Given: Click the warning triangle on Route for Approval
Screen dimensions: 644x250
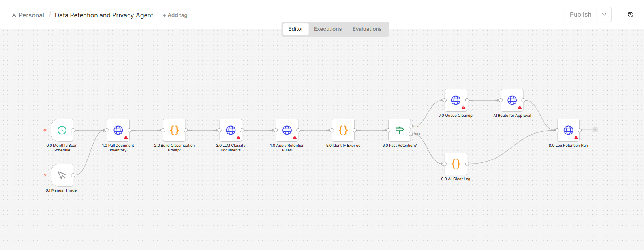Looking at the screenshot, I should pyautogui.click(x=520, y=107).
